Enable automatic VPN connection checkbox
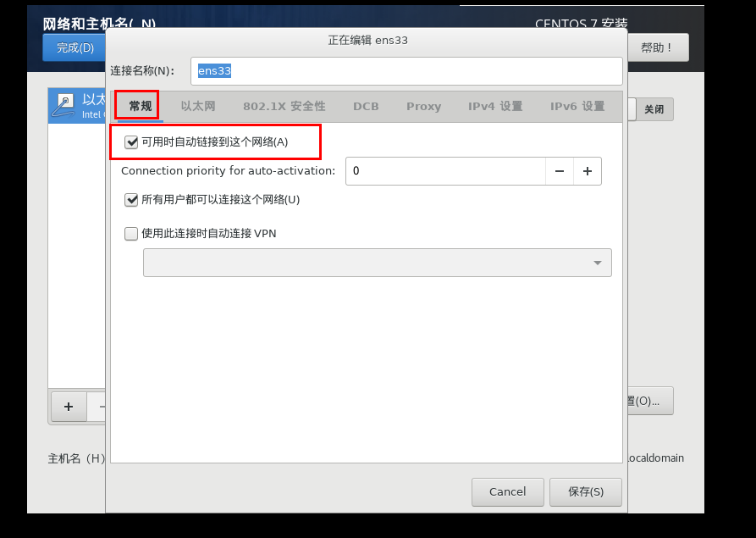Screen dimensions: 756x538 [131, 234]
